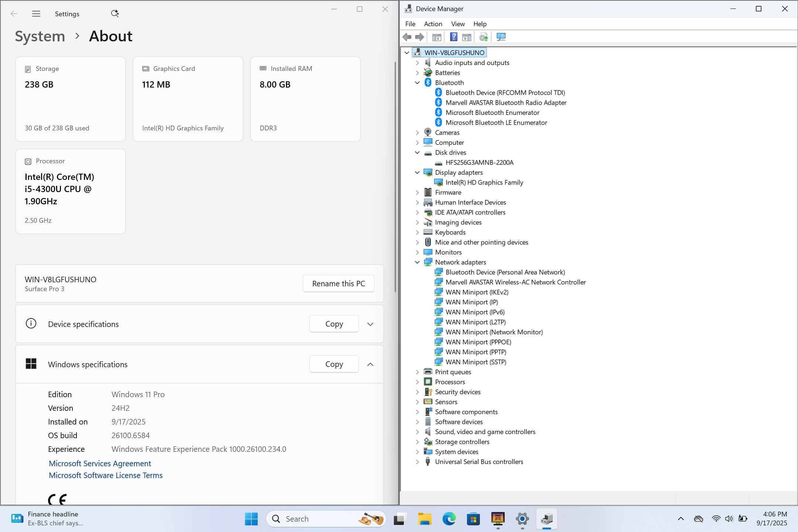This screenshot has height=532, width=798.
Task: Collapse the Display adapters category
Action: pyautogui.click(x=417, y=173)
